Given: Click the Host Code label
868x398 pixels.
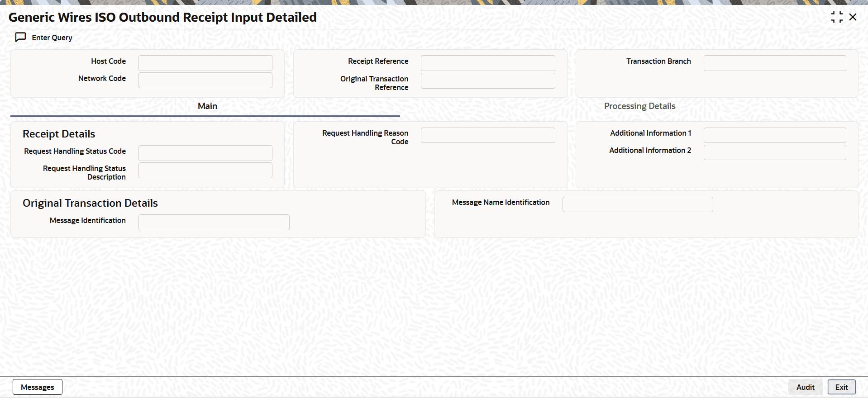Looking at the screenshot, I should (x=109, y=61).
